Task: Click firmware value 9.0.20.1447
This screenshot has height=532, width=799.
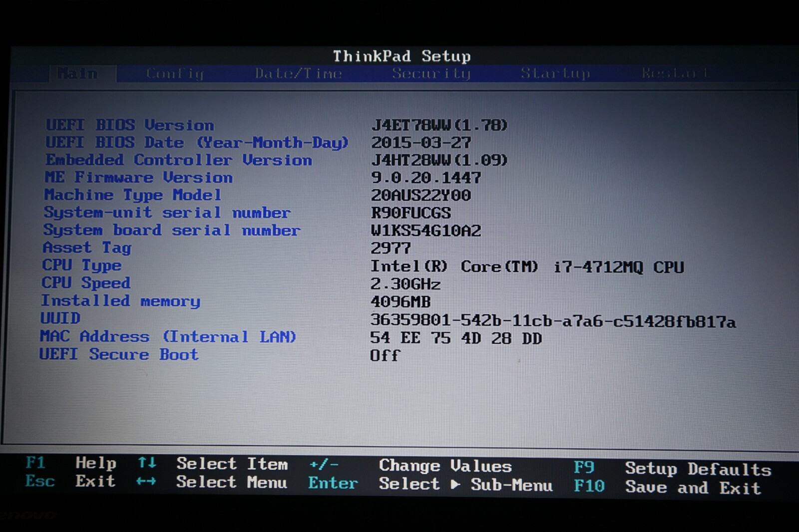Action: click(x=426, y=178)
